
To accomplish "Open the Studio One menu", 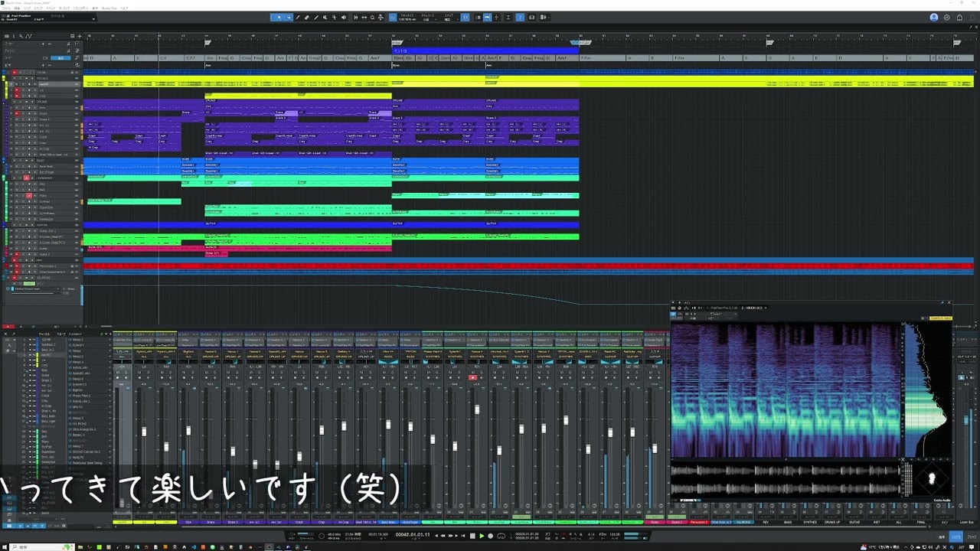I will [110, 8].
